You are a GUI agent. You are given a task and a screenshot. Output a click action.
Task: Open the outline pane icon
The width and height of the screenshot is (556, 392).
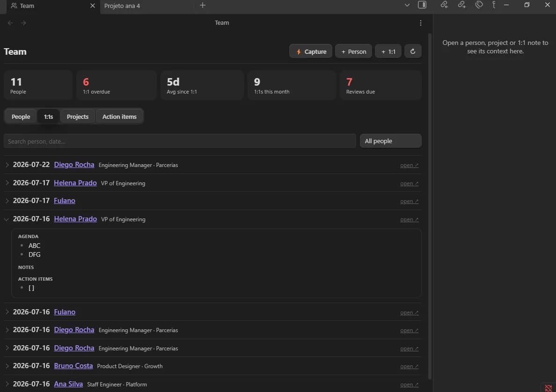pos(494,5)
